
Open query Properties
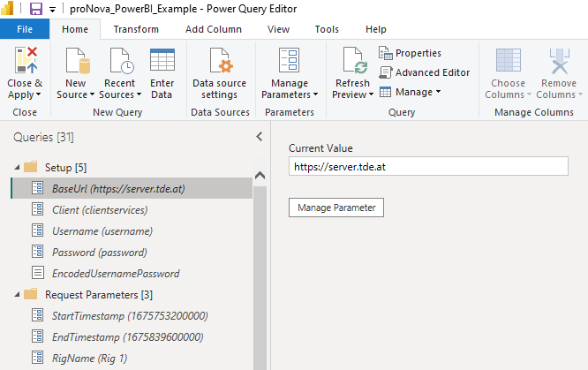[x=410, y=53]
